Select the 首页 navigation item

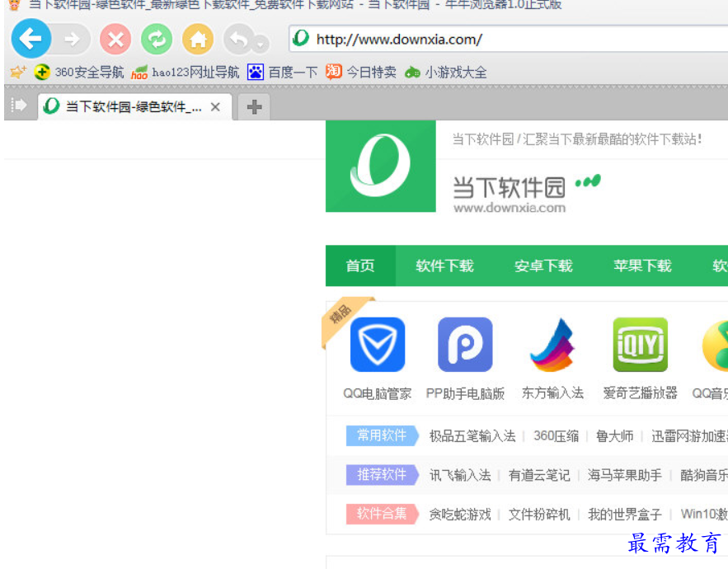[x=360, y=266]
